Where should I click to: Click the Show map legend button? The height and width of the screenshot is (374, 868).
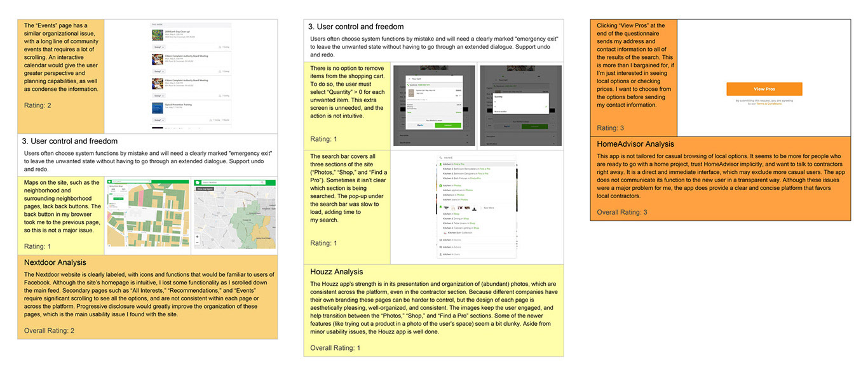click(x=205, y=189)
